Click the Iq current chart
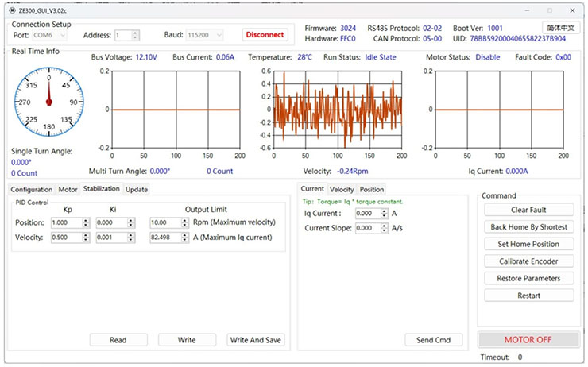588x367 pixels. click(x=499, y=110)
